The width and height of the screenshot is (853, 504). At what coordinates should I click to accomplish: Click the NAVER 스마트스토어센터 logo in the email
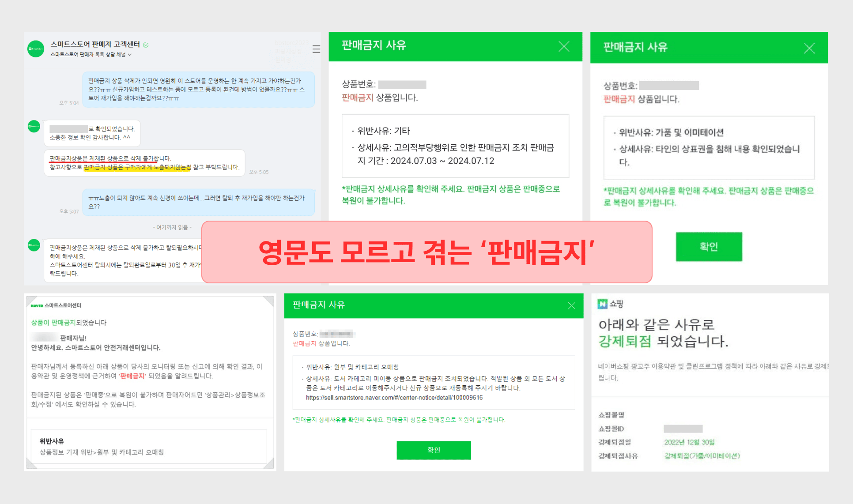56,305
